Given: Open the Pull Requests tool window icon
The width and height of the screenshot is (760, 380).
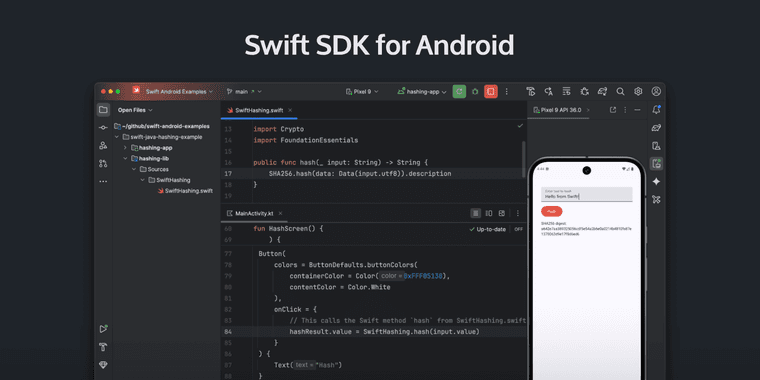Looking at the screenshot, I should pyautogui.click(x=103, y=163).
